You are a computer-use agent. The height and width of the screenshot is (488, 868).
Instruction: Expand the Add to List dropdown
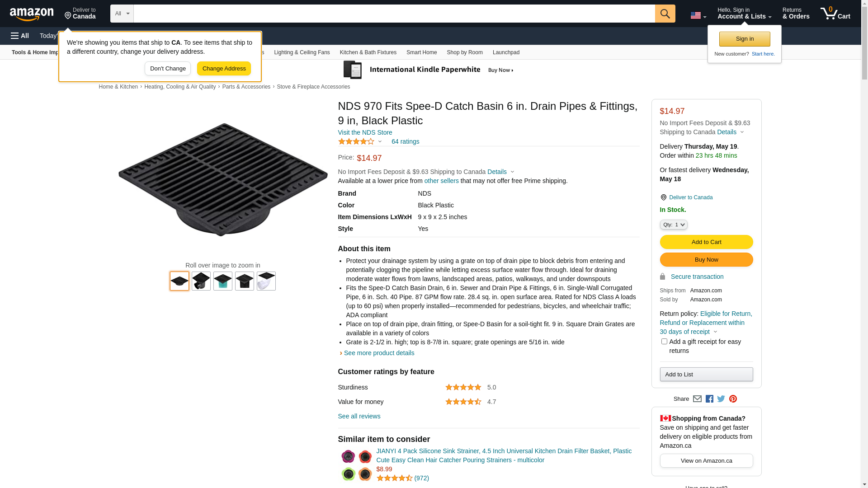pos(706,374)
